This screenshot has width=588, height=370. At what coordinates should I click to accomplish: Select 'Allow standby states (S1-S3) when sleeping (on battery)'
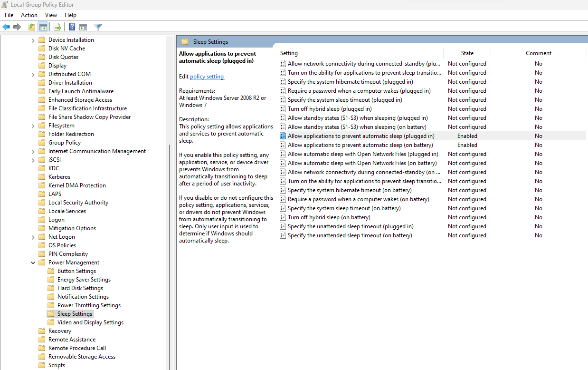357,127
